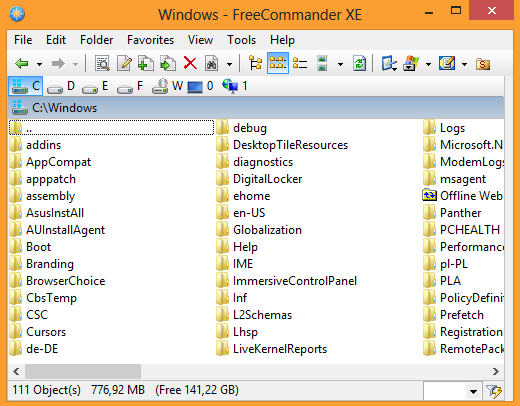
Task: Select the Panther folder
Action: pos(453,213)
